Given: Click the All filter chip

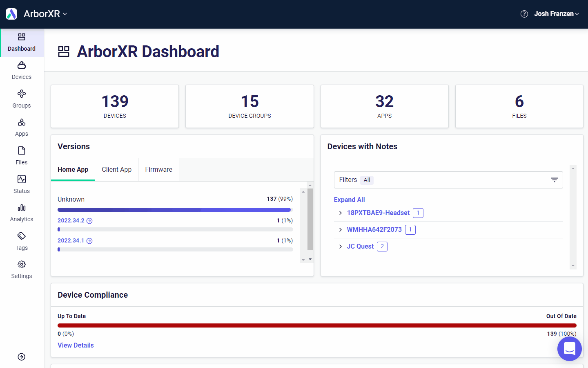Looking at the screenshot, I should (x=367, y=180).
